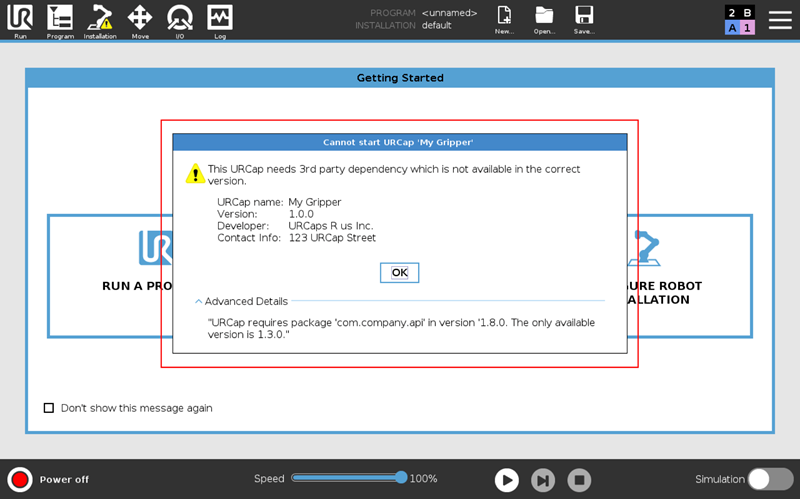The width and height of the screenshot is (800, 499).
Task: Check Don't show this message again
Action: coord(49,408)
